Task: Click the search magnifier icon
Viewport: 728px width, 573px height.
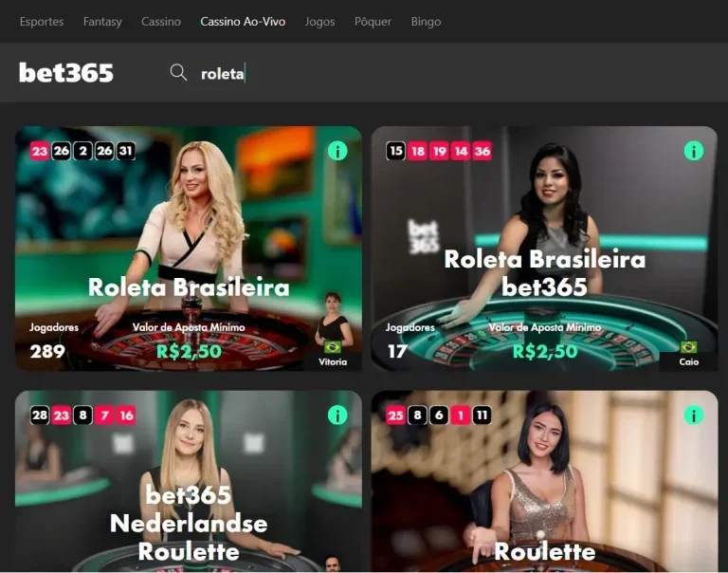Action: [178, 72]
